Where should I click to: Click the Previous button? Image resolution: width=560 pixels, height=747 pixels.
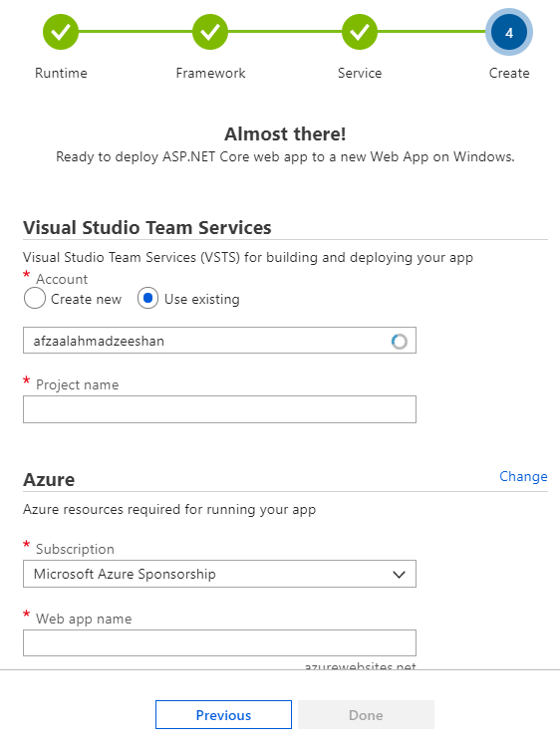(x=223, y=714)
